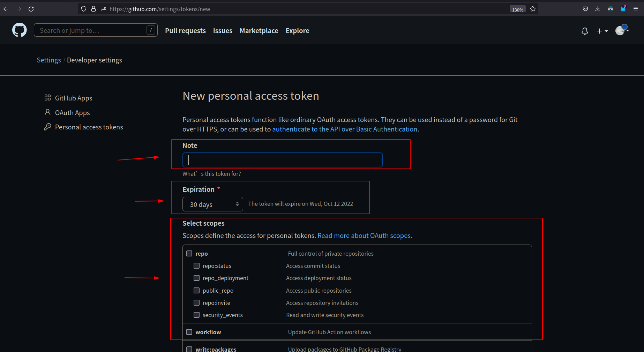Open the Expiration 30 days dropdown
Screen dimensions: 644x352
pos(213,204)
